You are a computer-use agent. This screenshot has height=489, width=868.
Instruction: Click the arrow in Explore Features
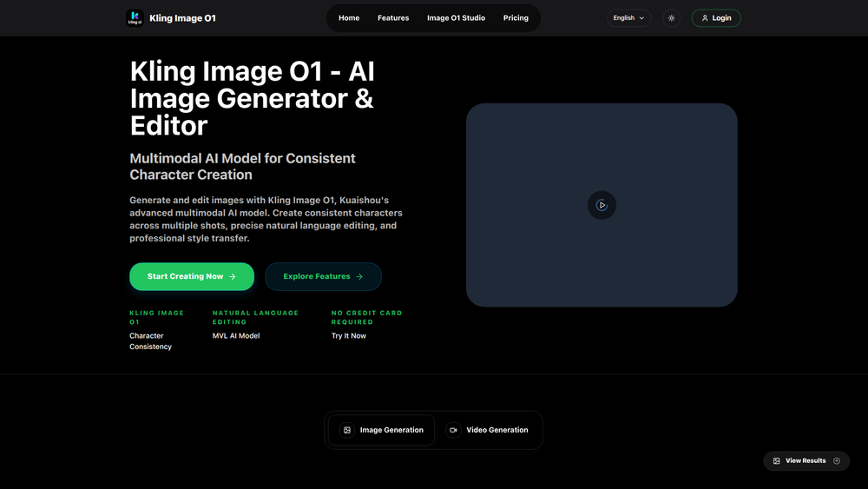(359, 276)
